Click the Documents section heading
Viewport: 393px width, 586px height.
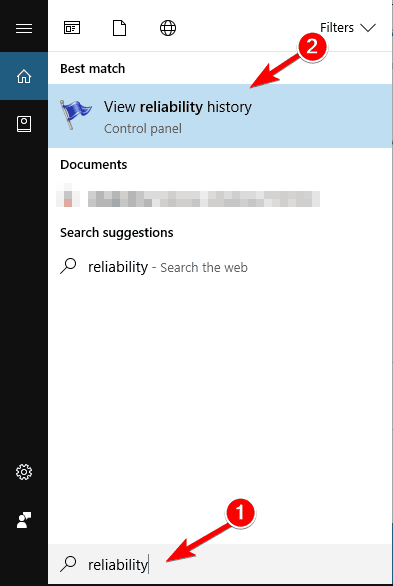[93, 165]
